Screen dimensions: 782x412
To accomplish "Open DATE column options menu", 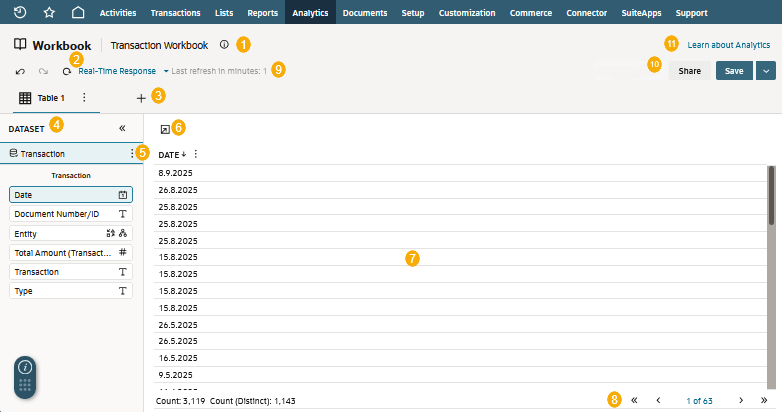I will coord(196,154).
